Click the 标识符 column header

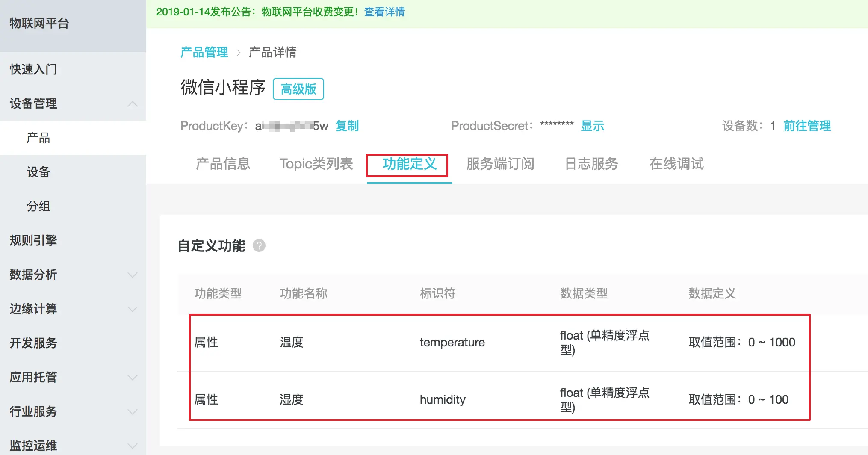[437, 293]
